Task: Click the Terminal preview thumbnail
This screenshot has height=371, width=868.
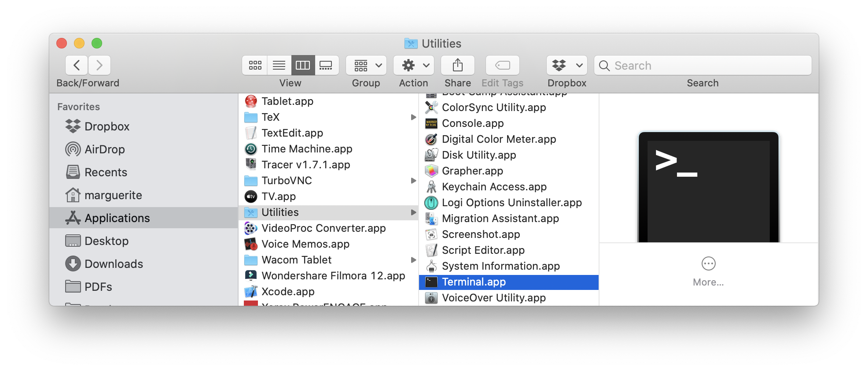Action: tap(708, 187)
